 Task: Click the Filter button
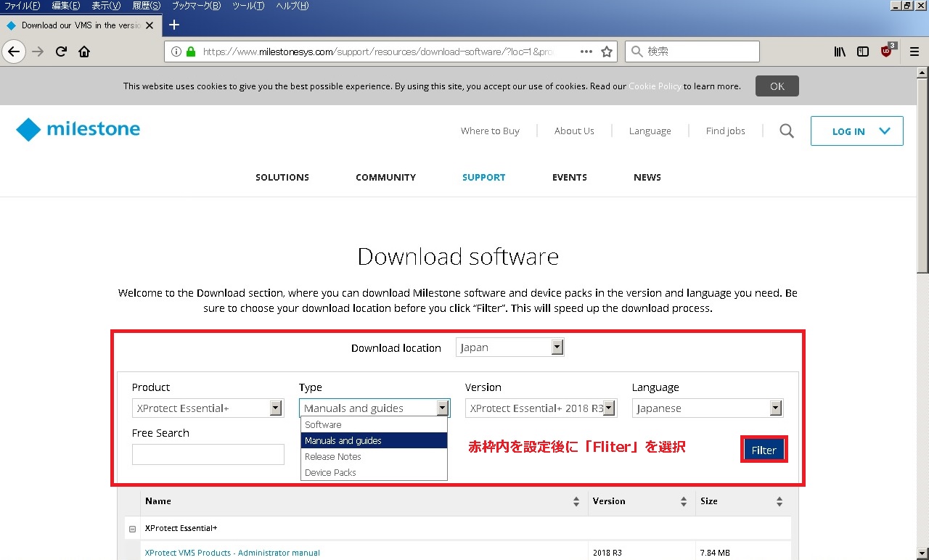[x=764, y=450]
